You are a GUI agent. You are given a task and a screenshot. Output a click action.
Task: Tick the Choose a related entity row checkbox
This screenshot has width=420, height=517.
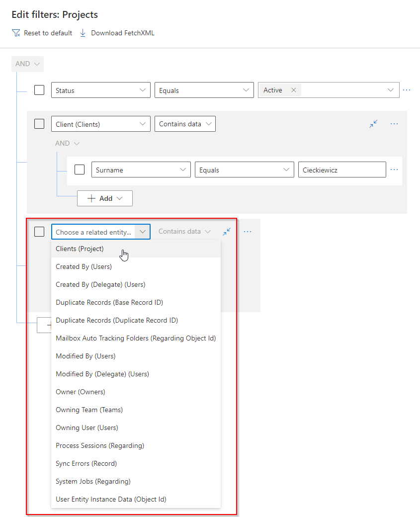tap(39, 232)
